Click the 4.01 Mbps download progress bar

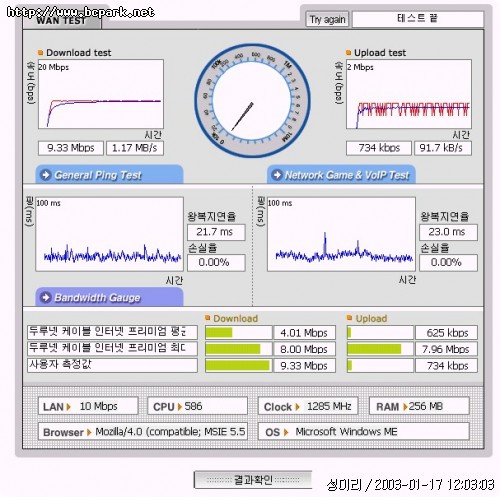[x=238, y=333]
